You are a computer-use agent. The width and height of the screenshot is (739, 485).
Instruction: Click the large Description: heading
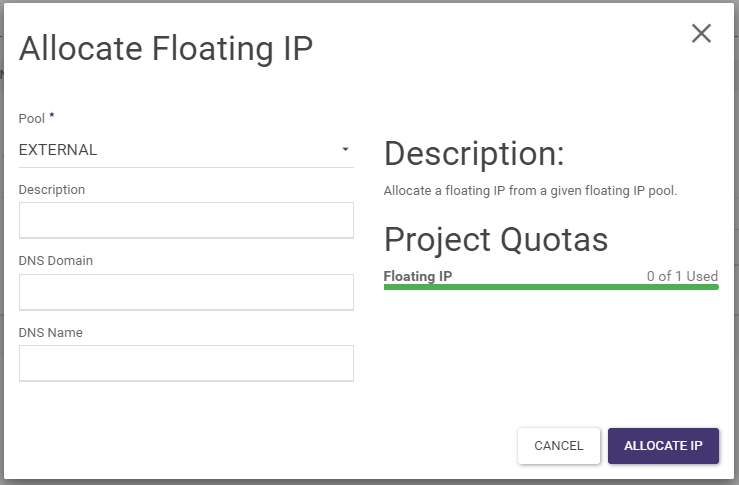click(474, 154)
